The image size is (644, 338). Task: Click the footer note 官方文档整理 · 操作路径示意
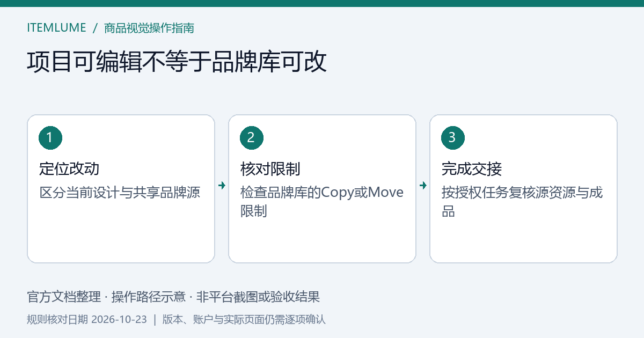click(107, 297)
